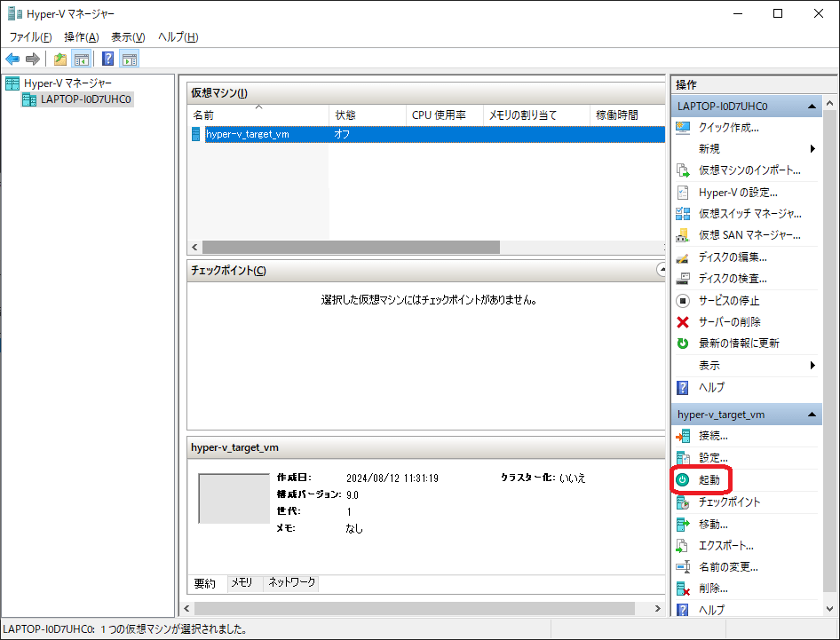Image resolution: width=840 pixels, height=640 pixels.
Task: Click クイック作成... action link
Action: click(729, 128)
